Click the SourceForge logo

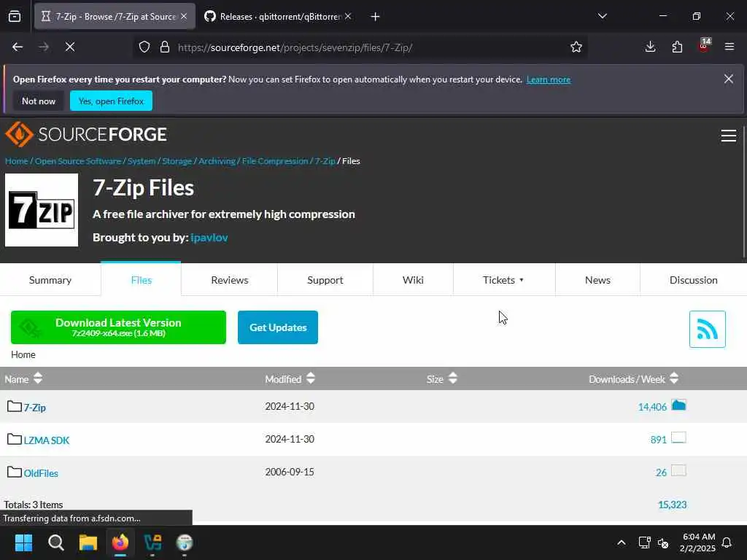[x=86, y=134]
